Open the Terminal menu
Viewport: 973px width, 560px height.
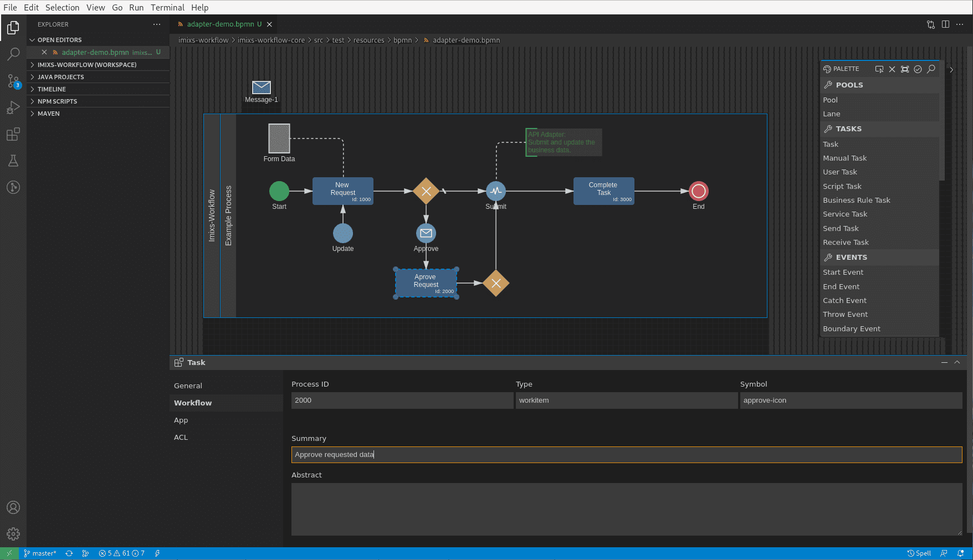pos(167,7)
